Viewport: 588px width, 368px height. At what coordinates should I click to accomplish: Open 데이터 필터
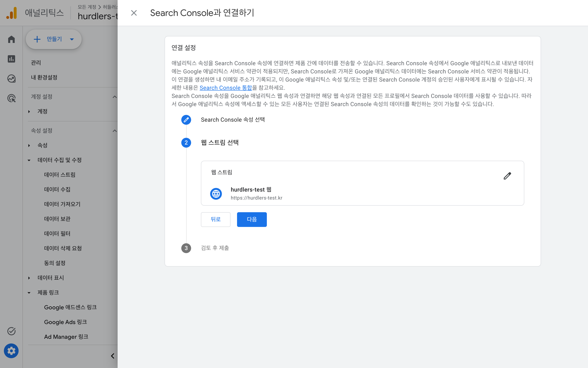point(57,233)
